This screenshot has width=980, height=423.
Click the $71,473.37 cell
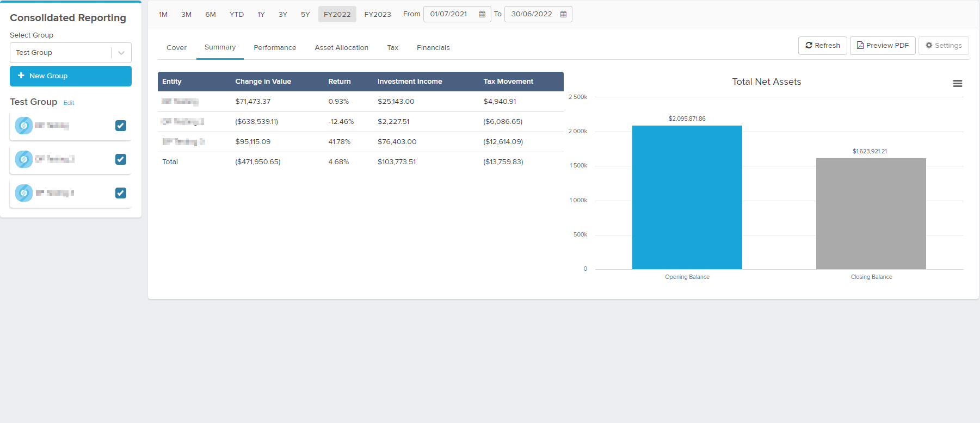point(253,102)
